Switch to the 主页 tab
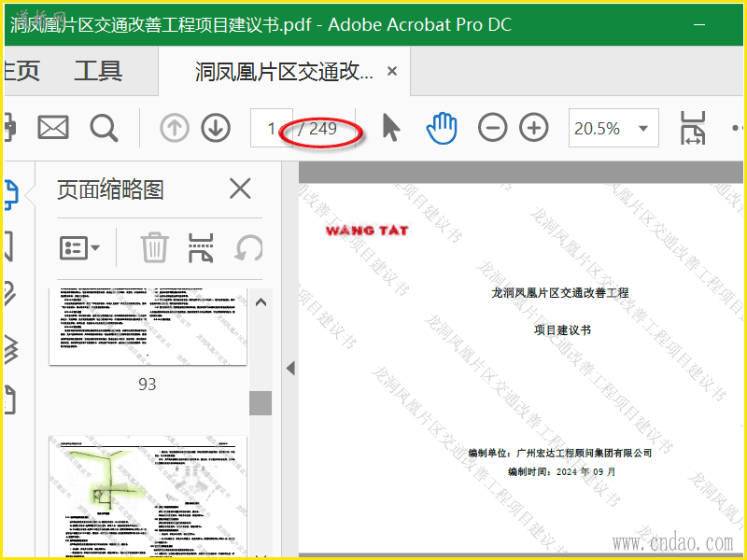Viewport: 747px width, 560px height. 21,71
